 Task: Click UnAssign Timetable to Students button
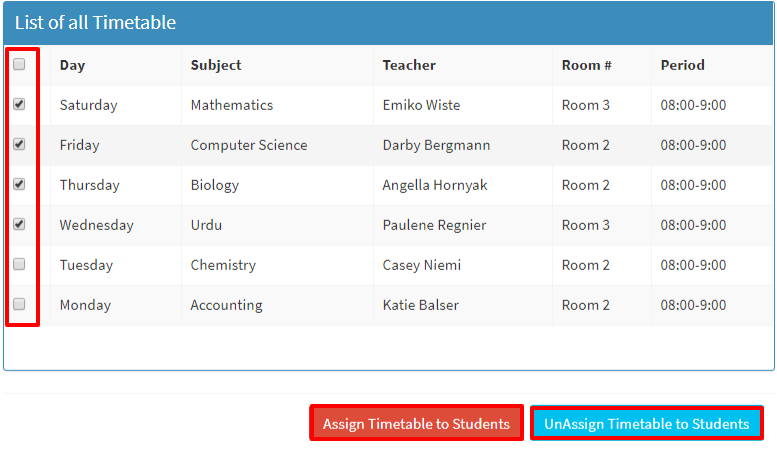pos(646,424)
